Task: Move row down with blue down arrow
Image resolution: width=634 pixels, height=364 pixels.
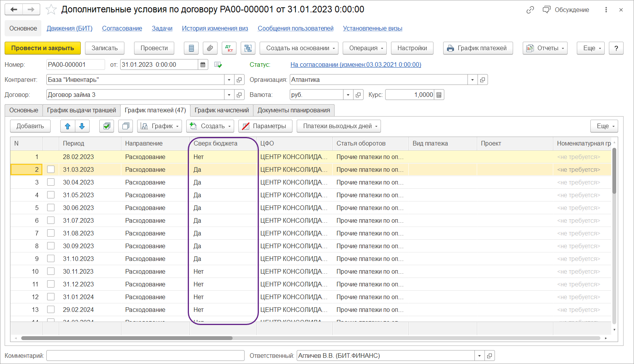Action: point(82,126)
